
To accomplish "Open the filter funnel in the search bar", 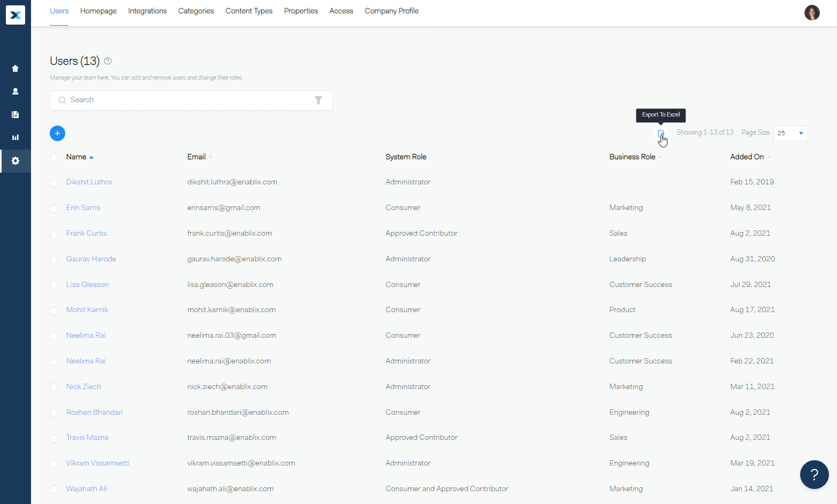I will coord(319,100).
